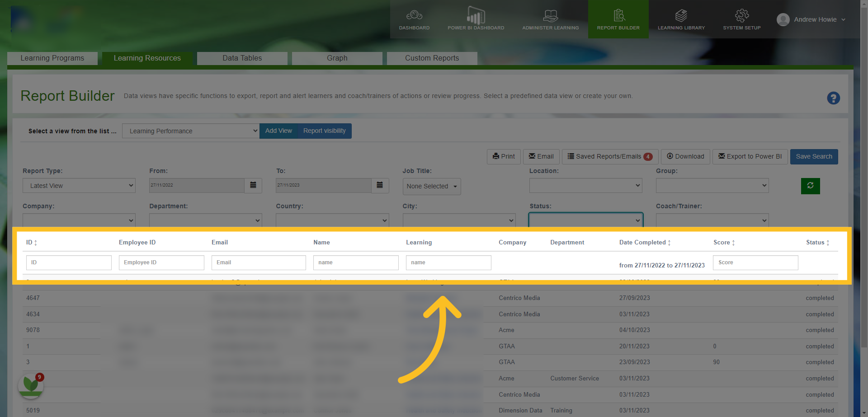868x417 pixels.
Task: Click the Employee ID filter field
Action: click(x=161, y=262)
